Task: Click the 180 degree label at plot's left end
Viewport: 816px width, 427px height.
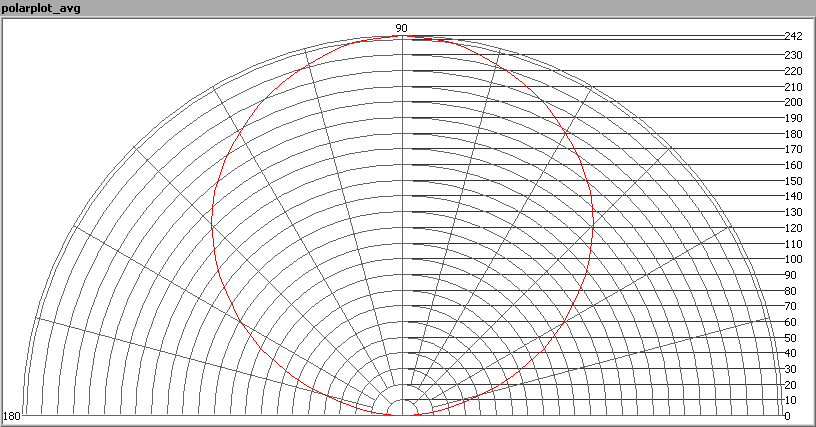Action: pyautogui.click(x=12, y=416)
